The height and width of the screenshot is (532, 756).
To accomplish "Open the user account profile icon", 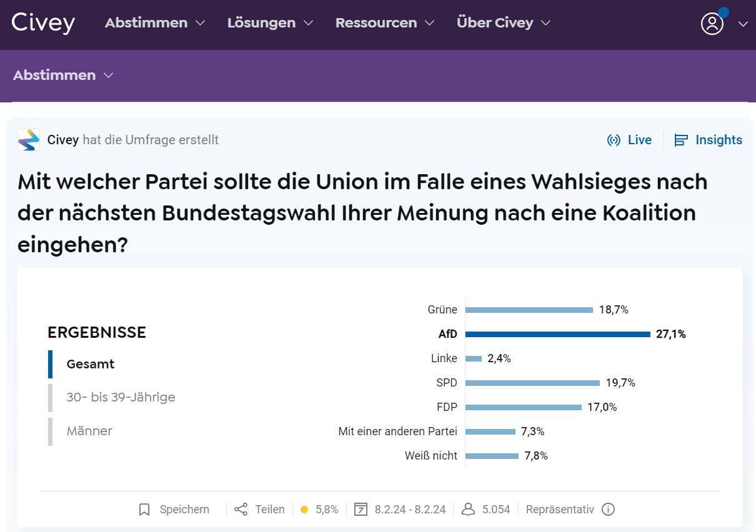I will click(x=712, y=24).
